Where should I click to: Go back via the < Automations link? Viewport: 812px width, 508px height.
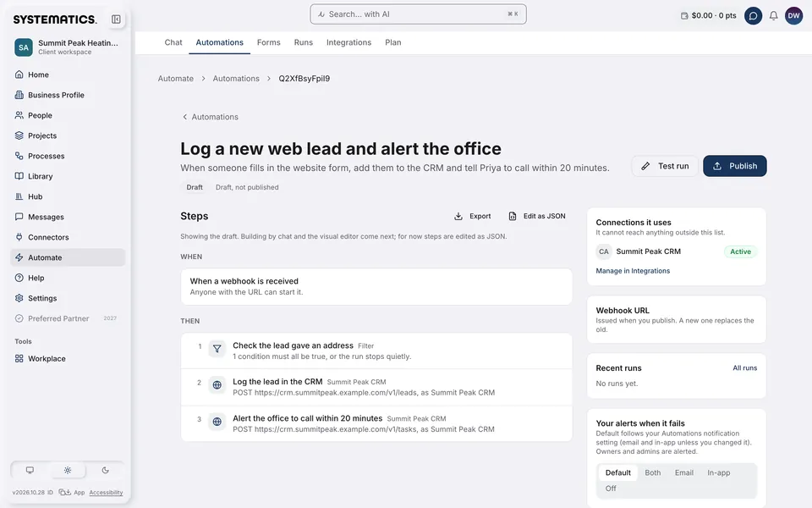(211, 117)
